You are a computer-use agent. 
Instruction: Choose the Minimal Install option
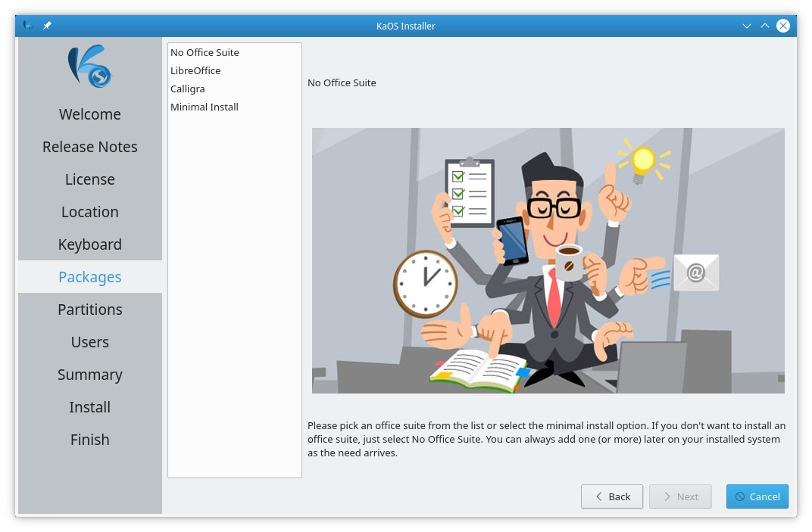coord(205,107)
